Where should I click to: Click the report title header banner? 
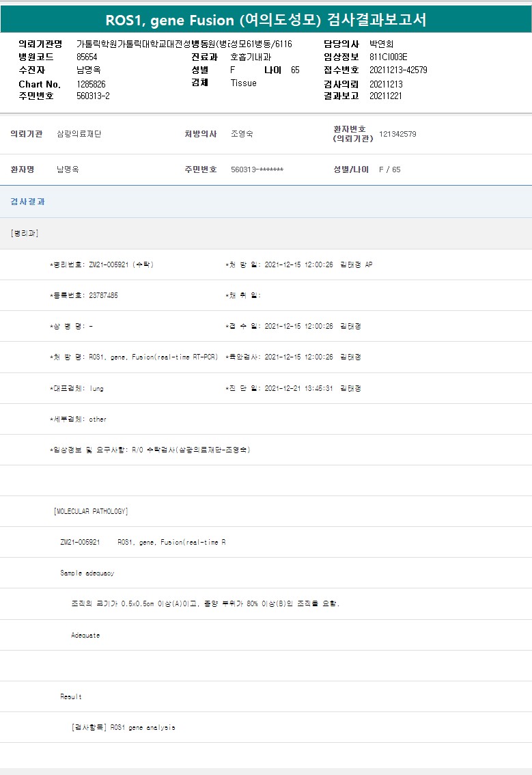266,19
